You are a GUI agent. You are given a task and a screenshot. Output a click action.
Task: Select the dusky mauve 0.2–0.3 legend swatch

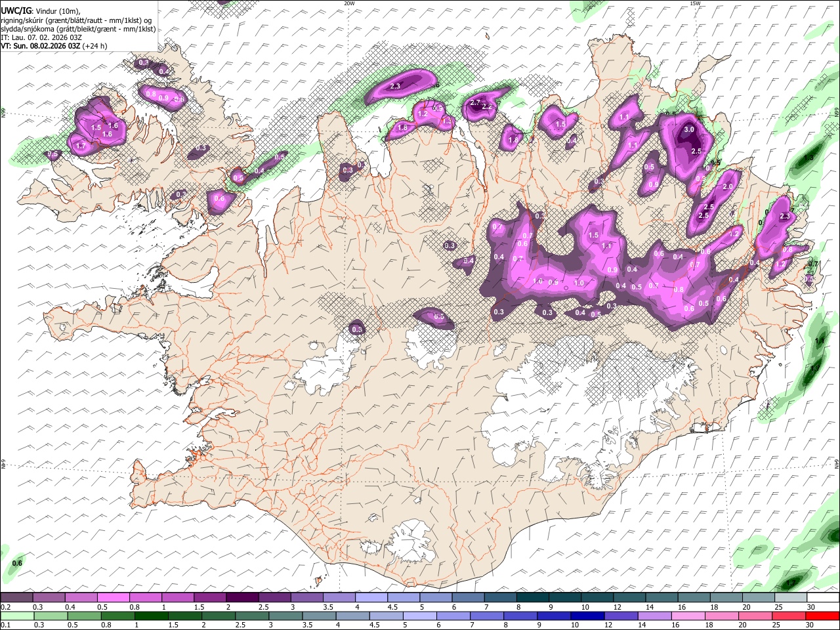[x=17, y=598]
